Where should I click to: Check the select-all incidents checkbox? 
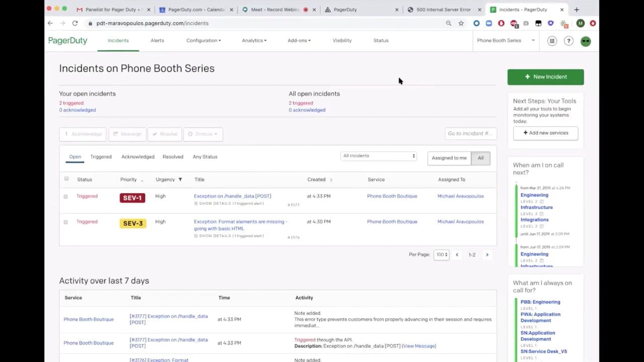coord(66,179)
